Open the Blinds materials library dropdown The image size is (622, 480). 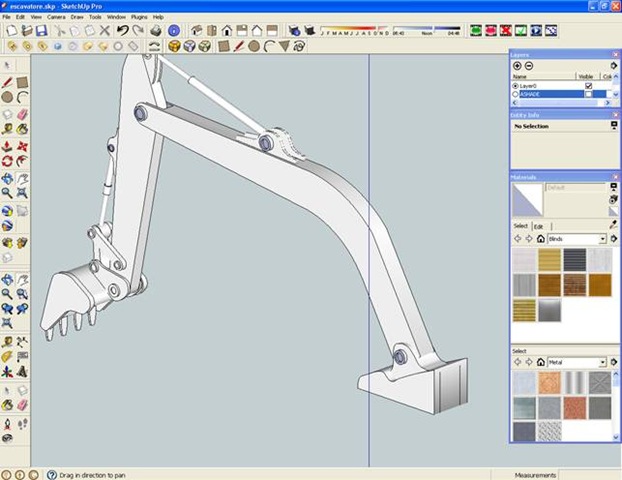click(x=603, y=239)
